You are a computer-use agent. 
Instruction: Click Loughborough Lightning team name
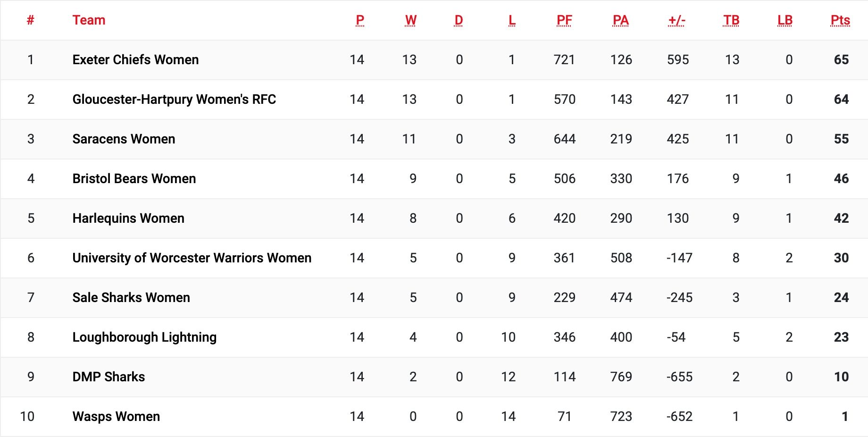pos(144,337)
